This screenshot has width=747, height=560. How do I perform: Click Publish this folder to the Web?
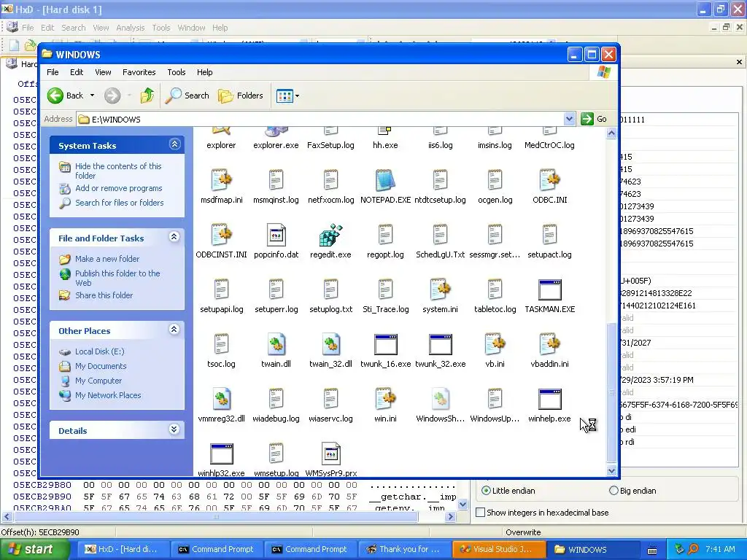pos(117,278)
